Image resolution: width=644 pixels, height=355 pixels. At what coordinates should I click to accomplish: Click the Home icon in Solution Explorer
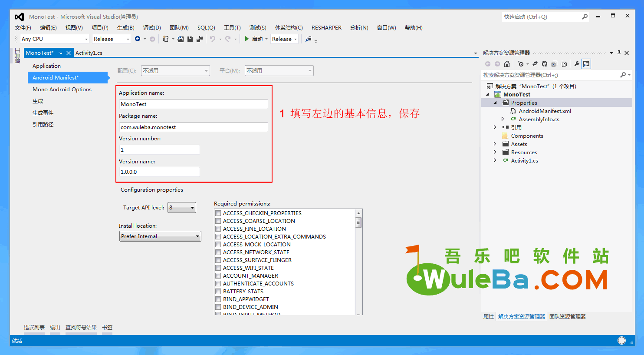pyautogui.click(x=507, y=64)
